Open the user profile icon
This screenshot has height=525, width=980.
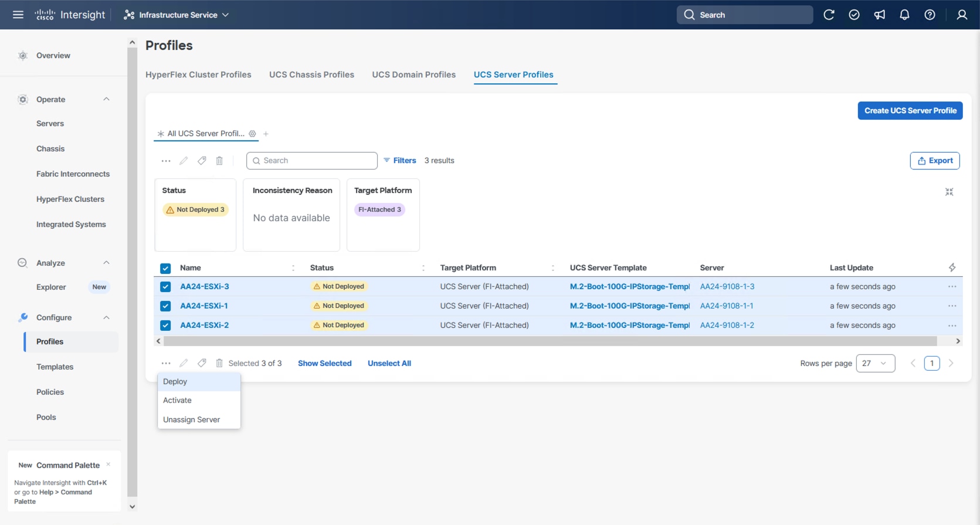click(x=962, y=15)
